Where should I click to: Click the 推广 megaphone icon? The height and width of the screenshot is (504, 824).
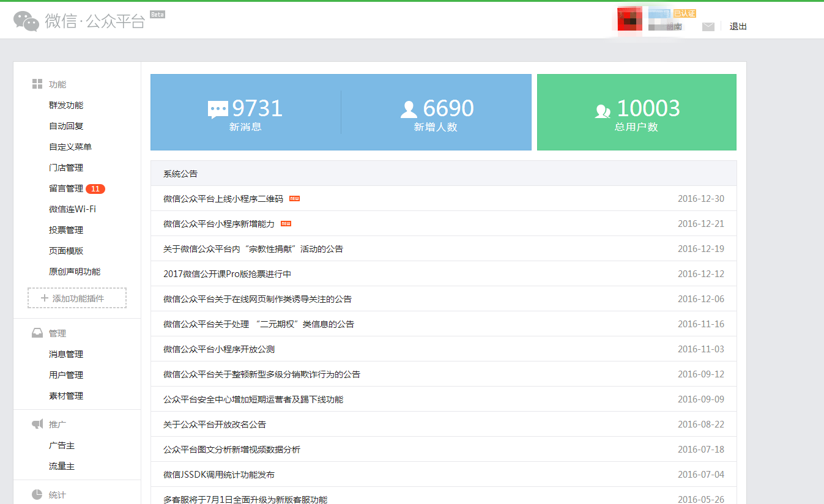pos(37,424)
